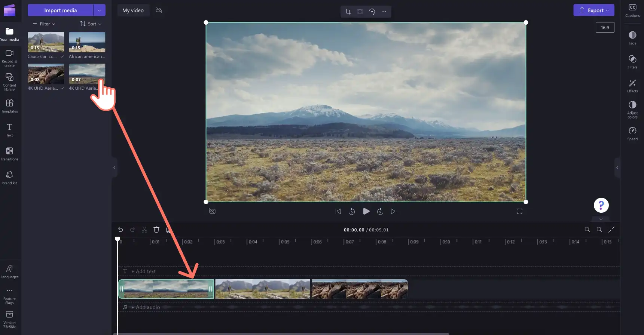
Task: Open the Filters panel
Action: pos(632,62)
